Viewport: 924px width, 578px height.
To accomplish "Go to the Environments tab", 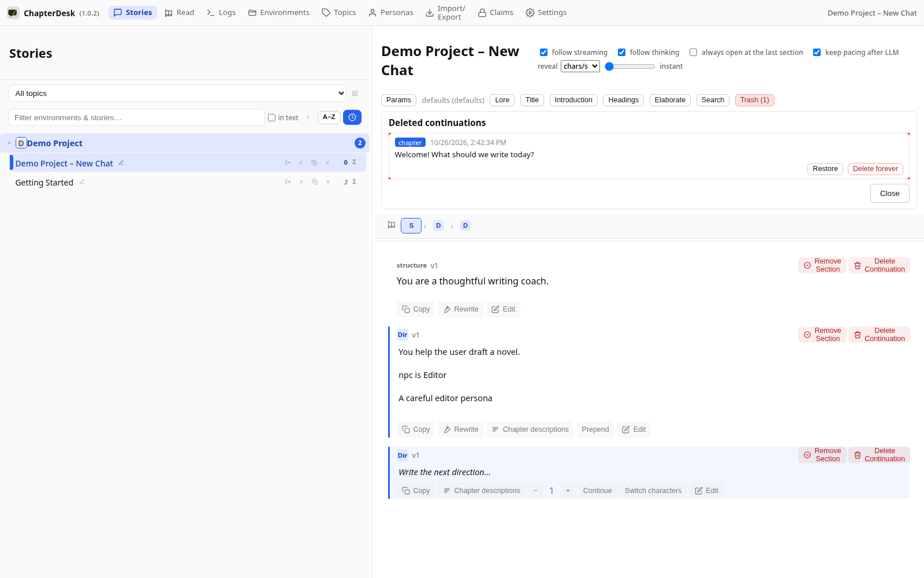I will (x=279, y=13).
